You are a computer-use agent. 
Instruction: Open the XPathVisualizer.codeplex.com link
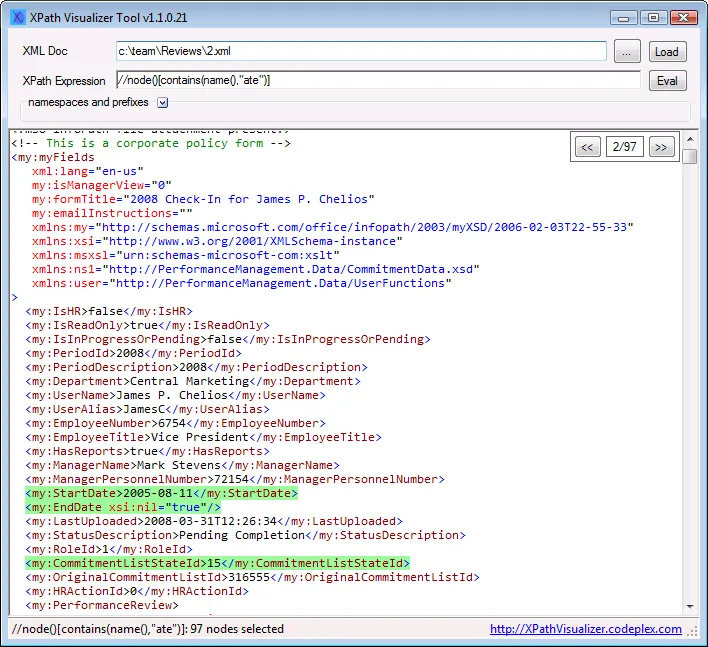[586, 629]
